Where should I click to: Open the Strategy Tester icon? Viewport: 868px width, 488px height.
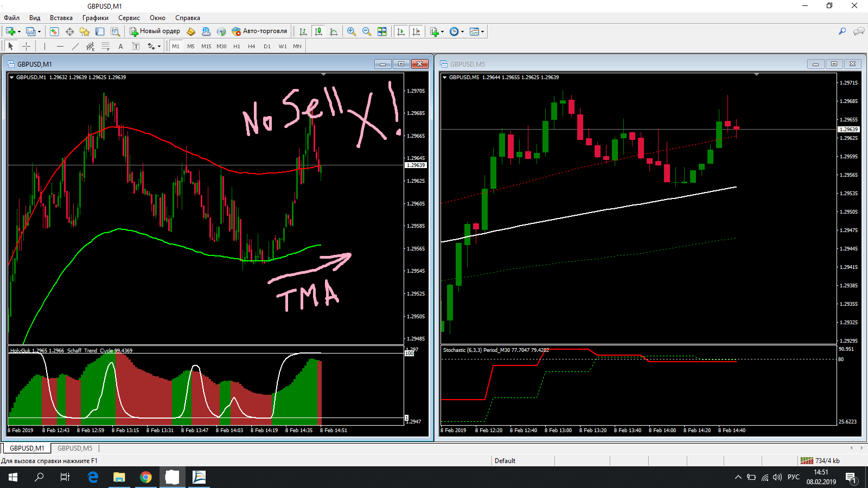[115, 31]
